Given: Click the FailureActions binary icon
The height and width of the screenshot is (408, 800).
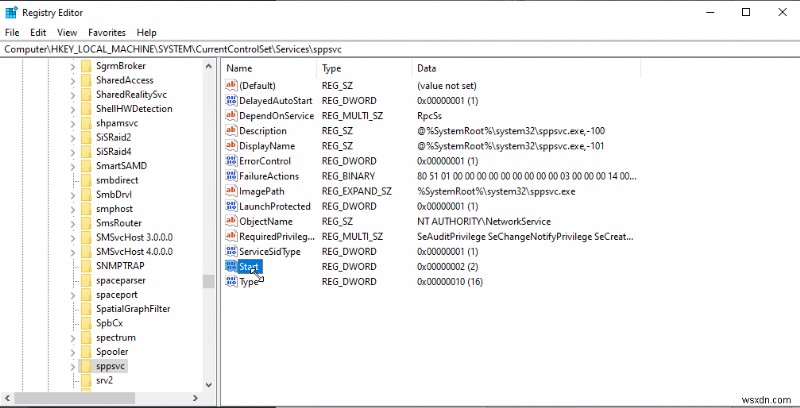Looking at the screenshot, I should pyautogui.click(x=231, y=176).
